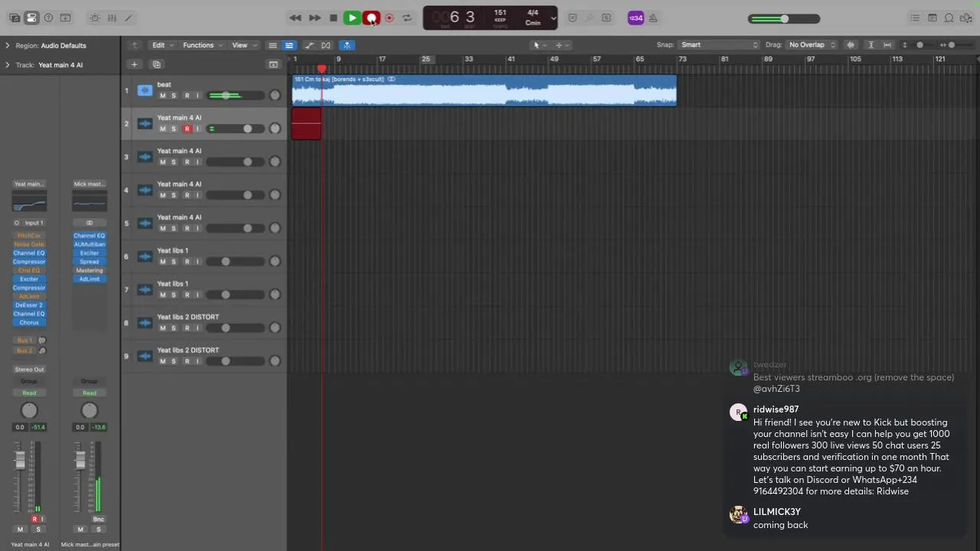Stop playback
Screen dimensions: 980x551
(x=333, y=18)
